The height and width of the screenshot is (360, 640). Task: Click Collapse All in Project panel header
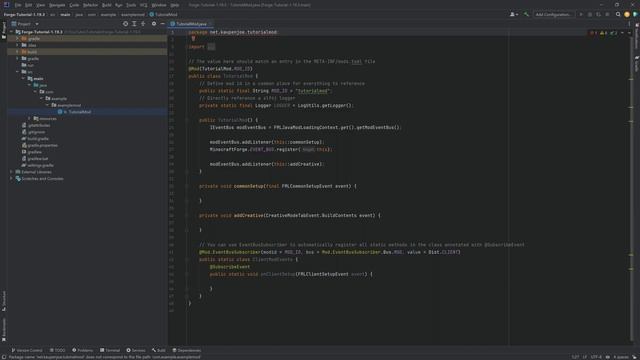[x=143, y=24]
